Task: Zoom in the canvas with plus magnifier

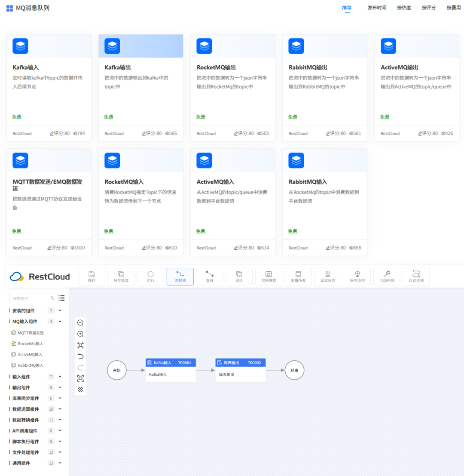Action: click(80, 334)
